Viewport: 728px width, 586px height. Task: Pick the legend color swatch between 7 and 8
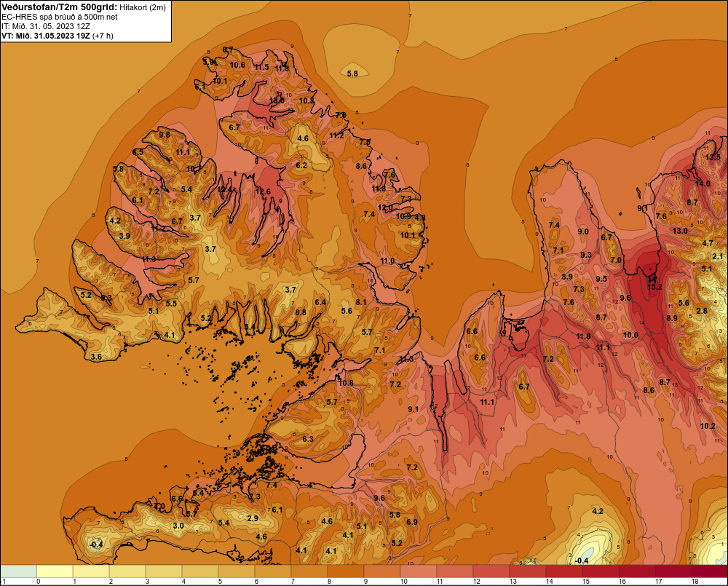tap(309, 571)
